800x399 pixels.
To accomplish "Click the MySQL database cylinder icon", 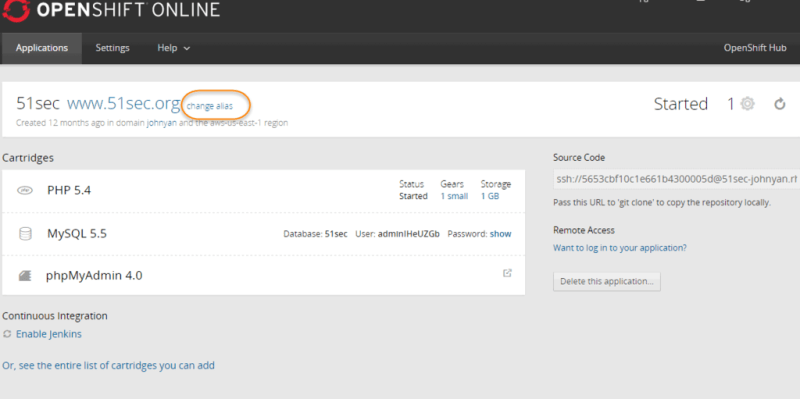I will 25,234.
